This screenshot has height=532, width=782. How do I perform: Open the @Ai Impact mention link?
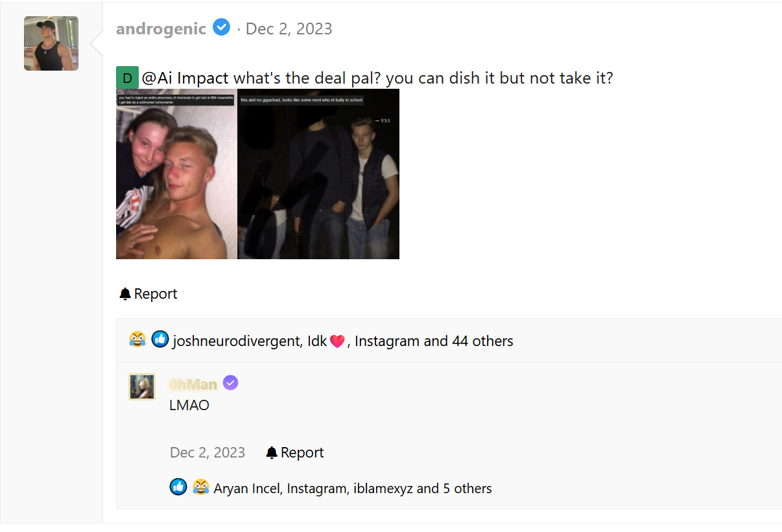point(185,78)
